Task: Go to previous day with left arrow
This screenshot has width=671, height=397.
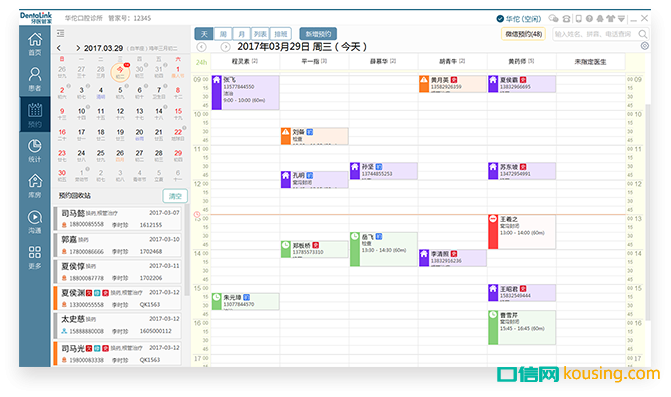Action: (x=202, y=47)
